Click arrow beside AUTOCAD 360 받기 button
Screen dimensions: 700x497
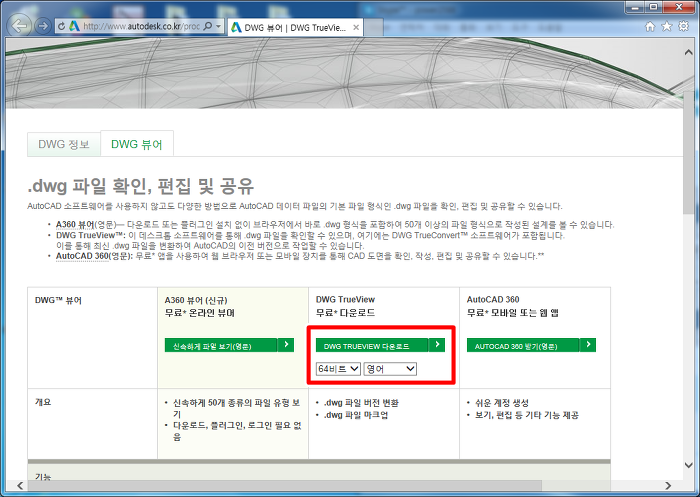click(x=588, y=345)
